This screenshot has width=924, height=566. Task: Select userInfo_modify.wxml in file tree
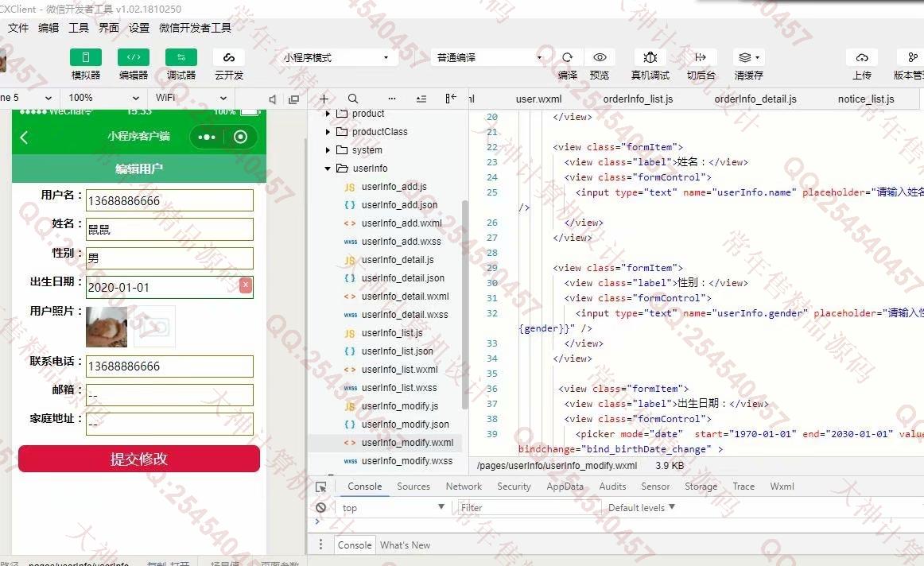tap(384, 442)
